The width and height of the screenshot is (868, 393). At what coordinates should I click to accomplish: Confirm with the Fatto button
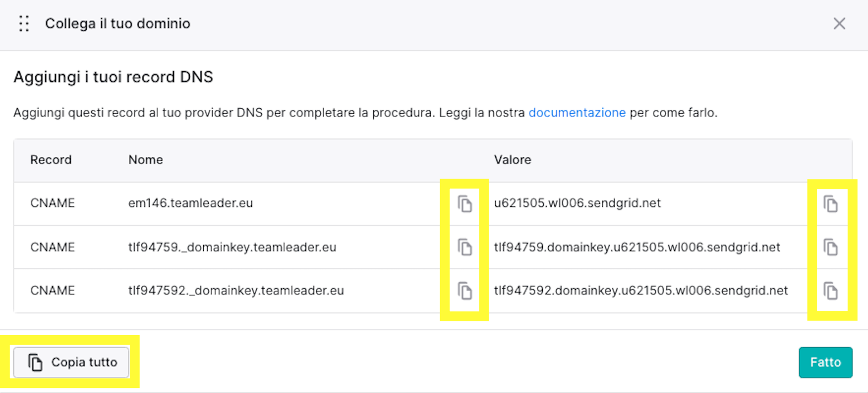tap(825, 362)
